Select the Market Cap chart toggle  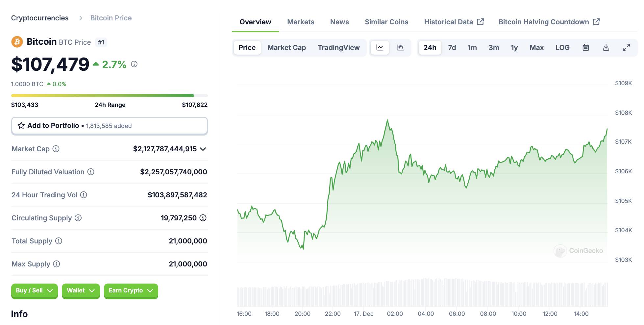(286, 48)
